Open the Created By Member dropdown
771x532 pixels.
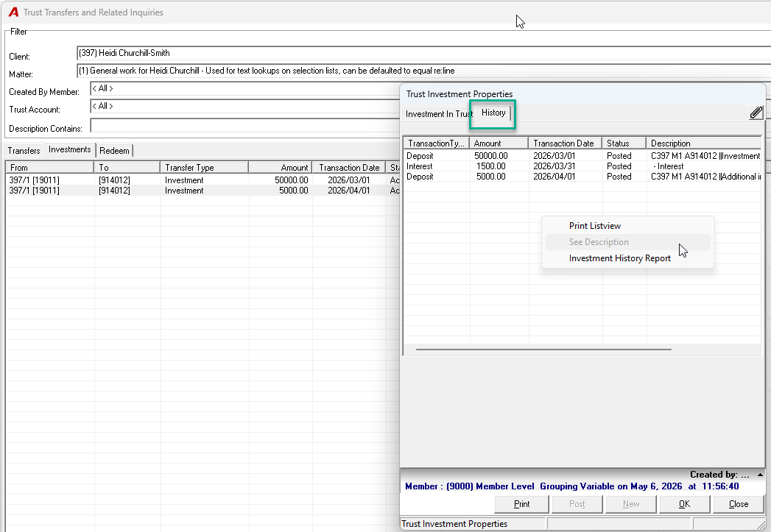click(245, 88)
